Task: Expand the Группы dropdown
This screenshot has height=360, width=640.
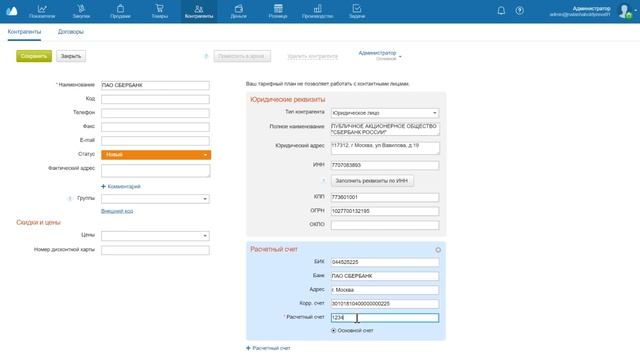Action: click(x=155, y=199)
